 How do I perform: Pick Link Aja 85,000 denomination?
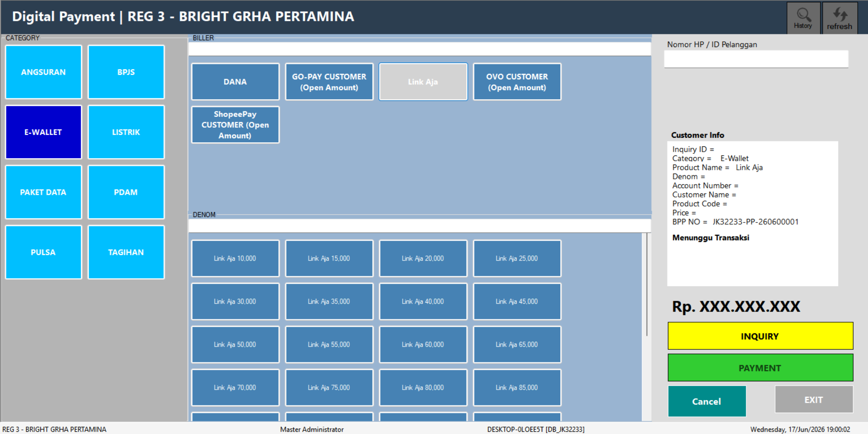point(517,388)
